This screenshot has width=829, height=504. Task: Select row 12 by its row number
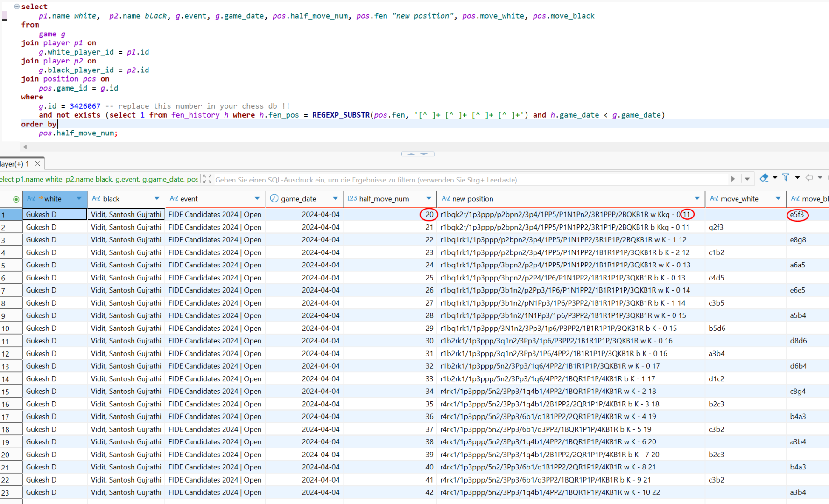(x=6, y=354)
